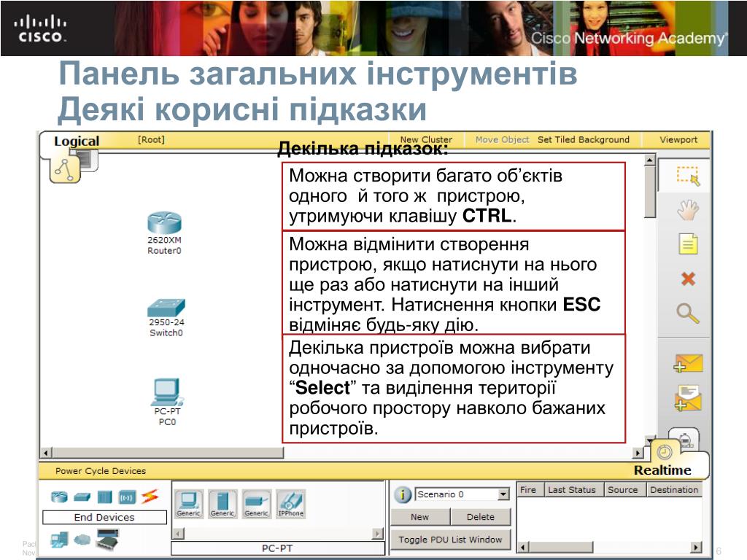Pick the Generic printer device
The height and width of the screenshot is (560, 747).
coord(256,504)
